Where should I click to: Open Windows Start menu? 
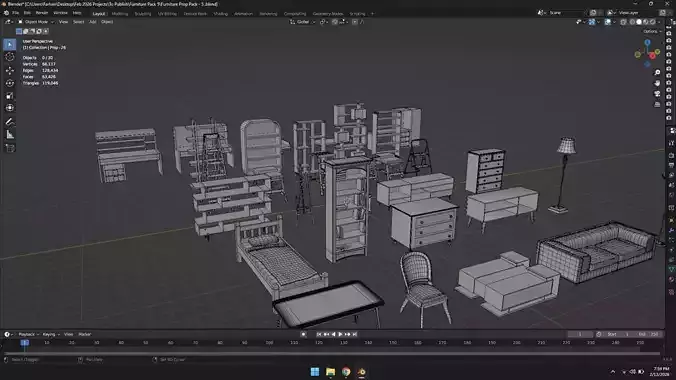coord(315,372)
